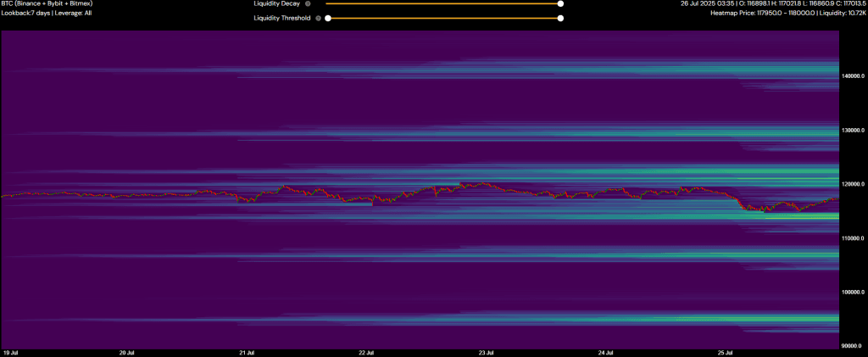Click the 'Lookback:7 days | Leverage: All' text
Image resolution: width=868 pixels, height=357 pixels.
[x=47, y=12]
